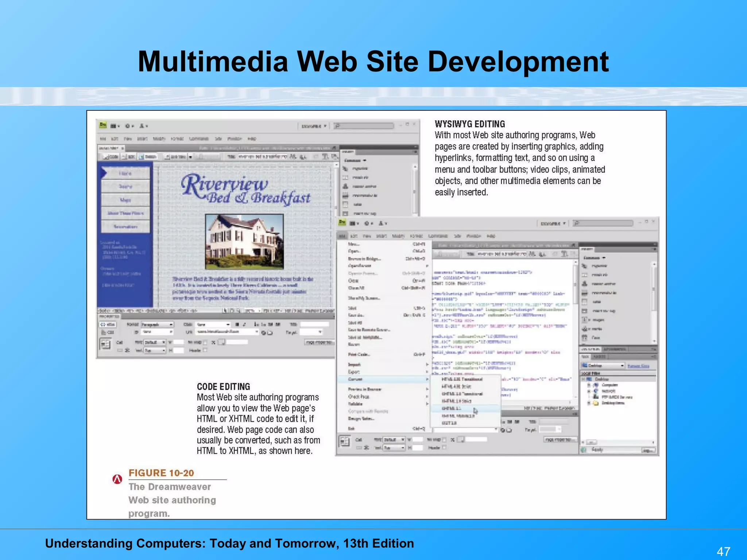Screen dimensions: 747x560
Task: Open Desktop site dropdown in Files panel
Action: [603, 366]
